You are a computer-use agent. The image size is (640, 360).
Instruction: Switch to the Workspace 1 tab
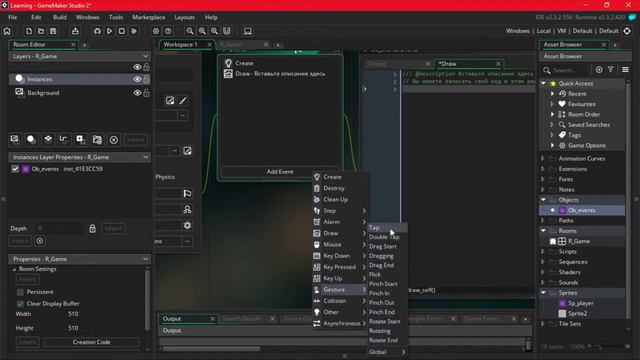(x=180, y=44)
